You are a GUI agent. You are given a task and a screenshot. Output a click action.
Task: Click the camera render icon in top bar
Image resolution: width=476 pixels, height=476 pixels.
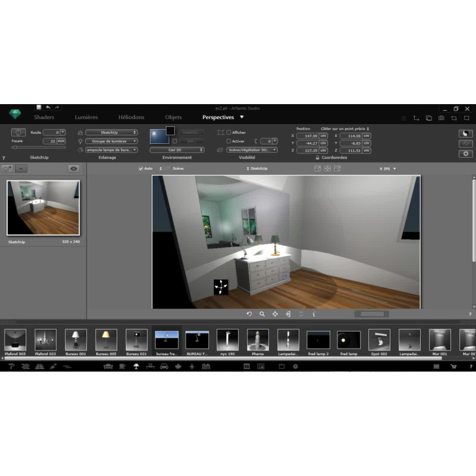pyautogui.click(x=441, y=118)
